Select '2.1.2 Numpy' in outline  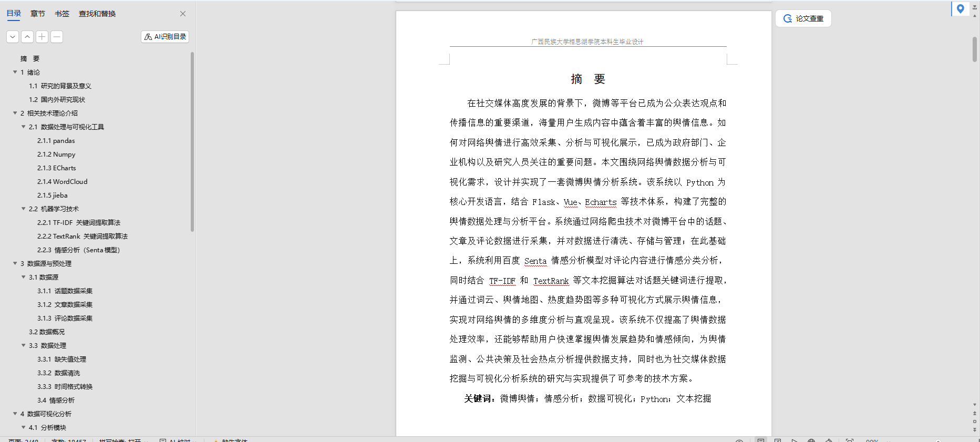56,154
